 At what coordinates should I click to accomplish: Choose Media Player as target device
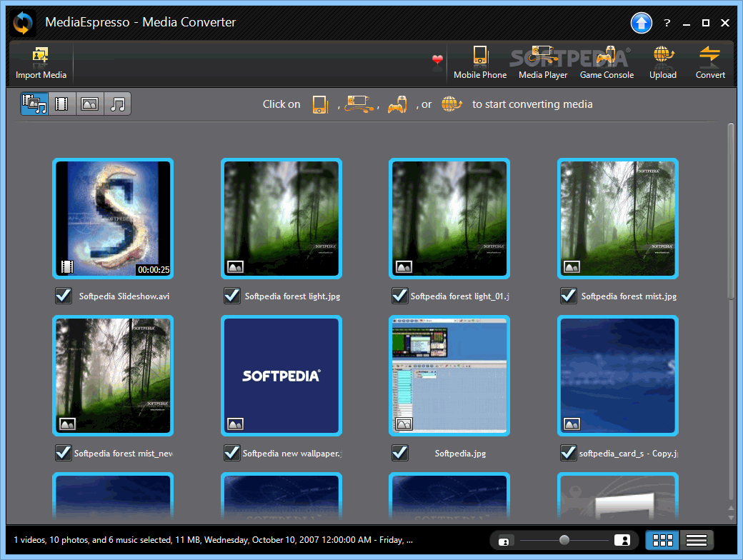[543, 64]
